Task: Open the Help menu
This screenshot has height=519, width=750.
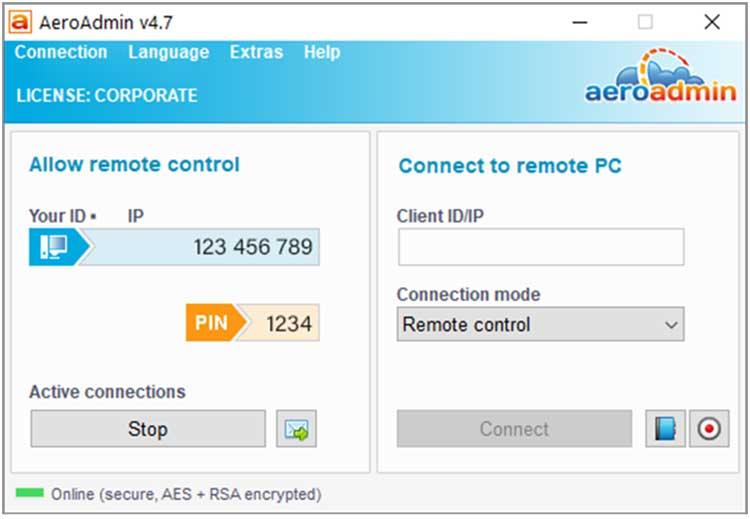Action: point(322,52)
